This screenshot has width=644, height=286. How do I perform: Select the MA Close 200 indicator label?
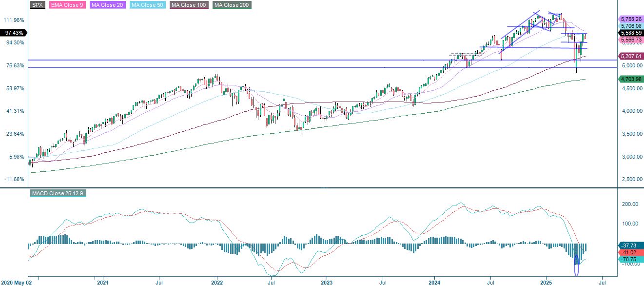pyautogui.click(x=231, y=5)
